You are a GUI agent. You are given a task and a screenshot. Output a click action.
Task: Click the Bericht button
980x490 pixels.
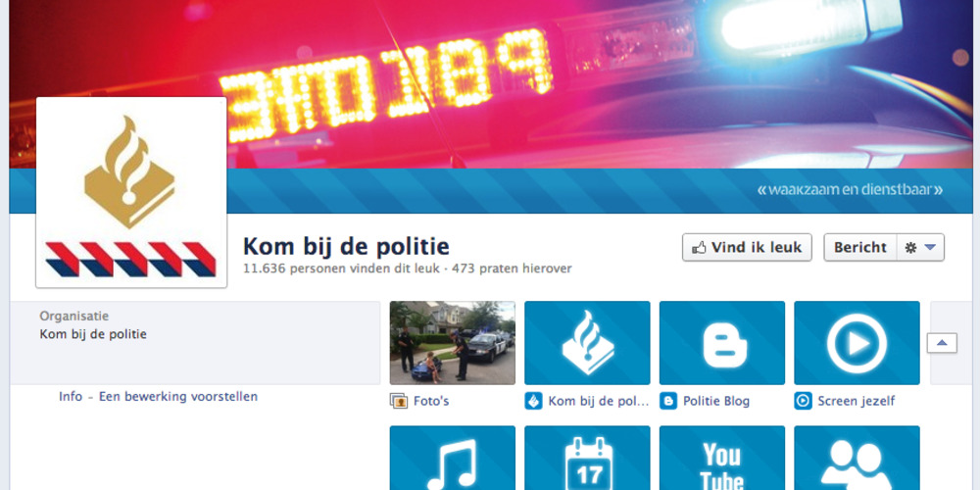[860, 248]
